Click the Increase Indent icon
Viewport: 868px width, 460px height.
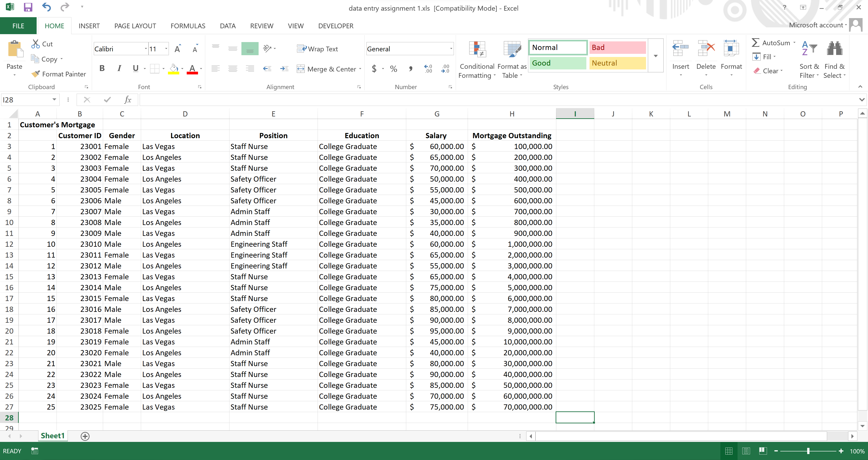pos(284,69)
